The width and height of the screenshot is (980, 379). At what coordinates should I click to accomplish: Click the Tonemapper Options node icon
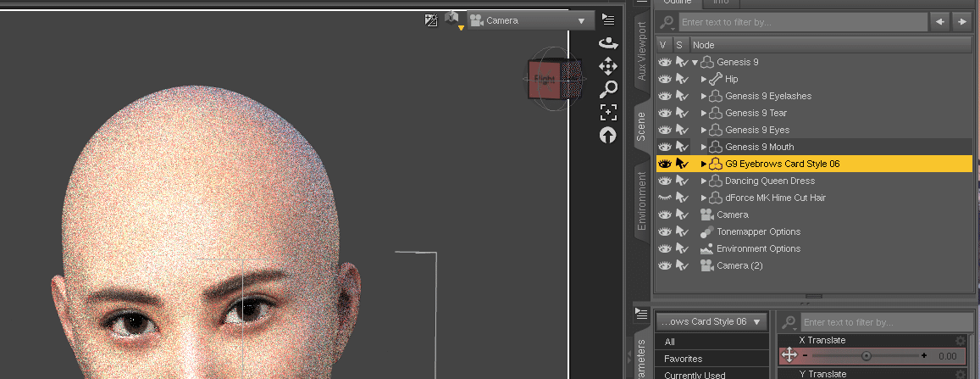707,231
